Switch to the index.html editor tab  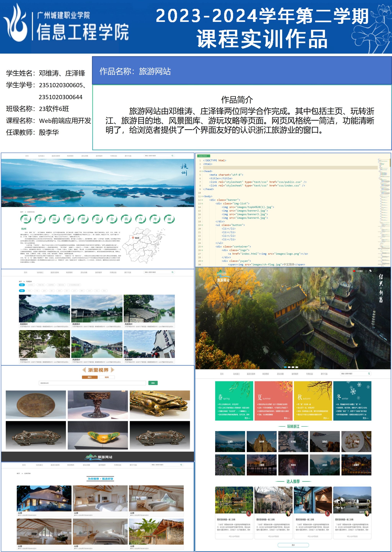pyautogui.click(x=203, y=156)
